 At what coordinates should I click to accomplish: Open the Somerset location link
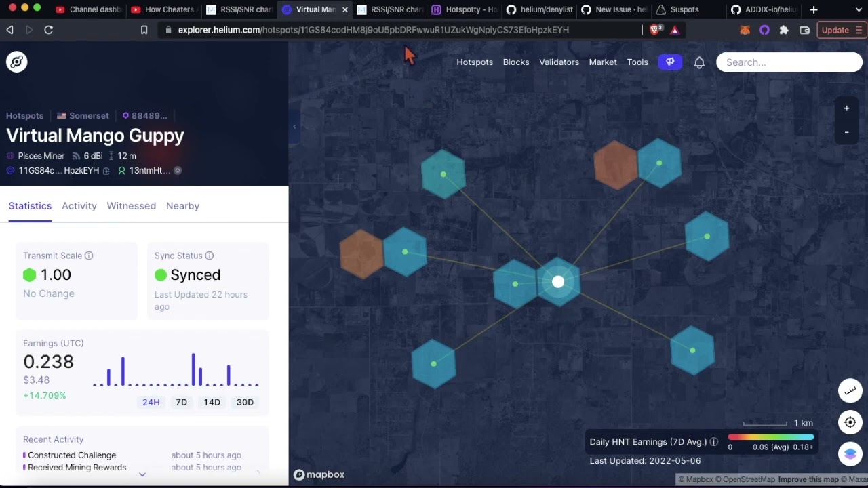coord(83,116)
